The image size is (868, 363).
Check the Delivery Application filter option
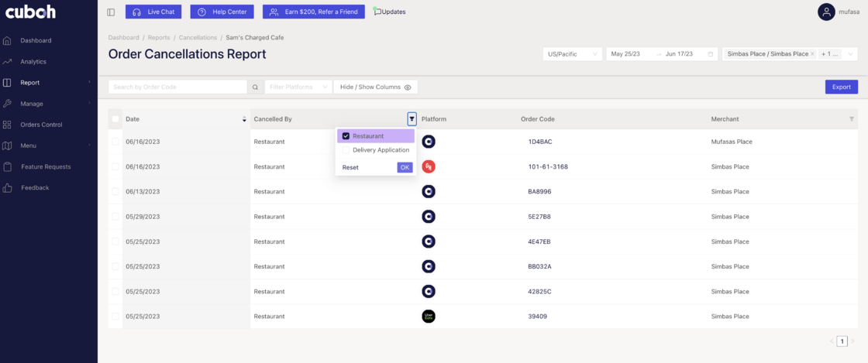346,150
